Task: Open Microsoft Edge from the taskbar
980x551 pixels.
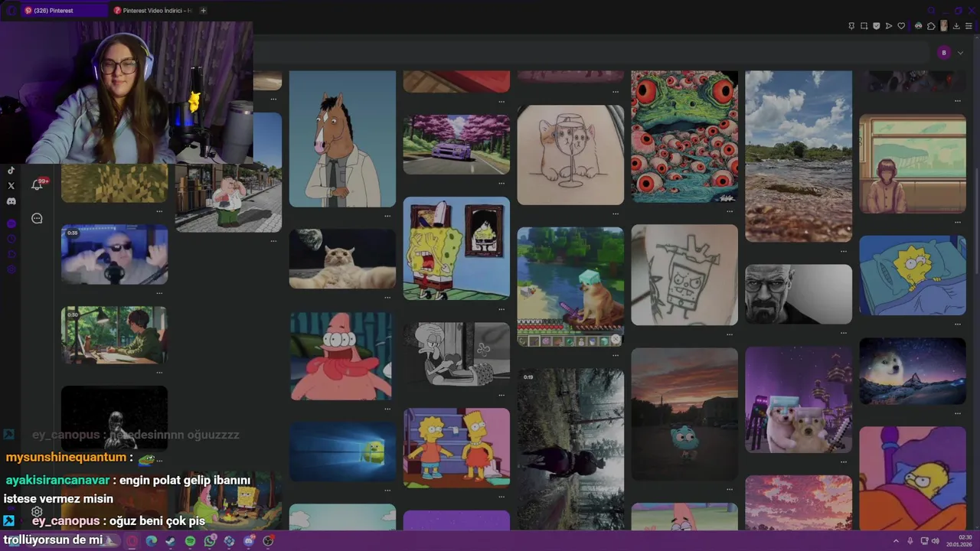Action: (152, 541)
